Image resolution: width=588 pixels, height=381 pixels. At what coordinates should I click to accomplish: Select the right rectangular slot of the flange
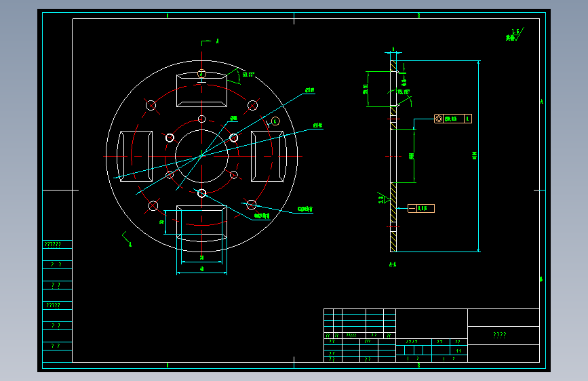click(269, 156)
